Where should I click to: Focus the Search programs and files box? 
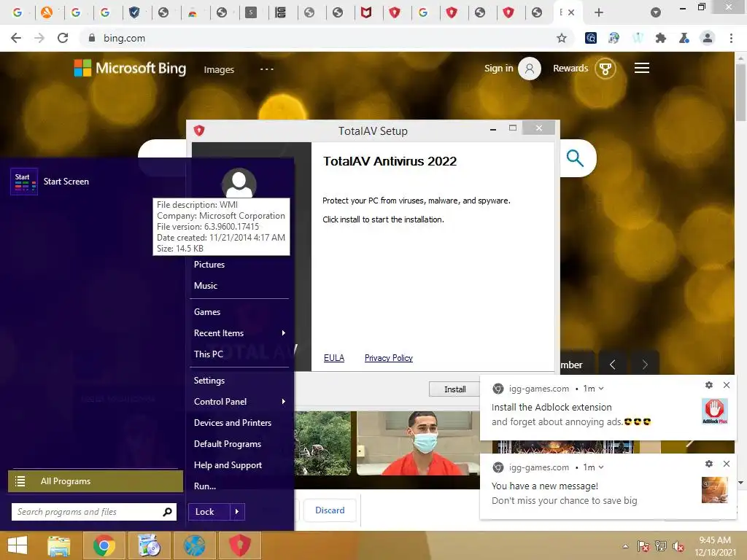click(94, 512)
